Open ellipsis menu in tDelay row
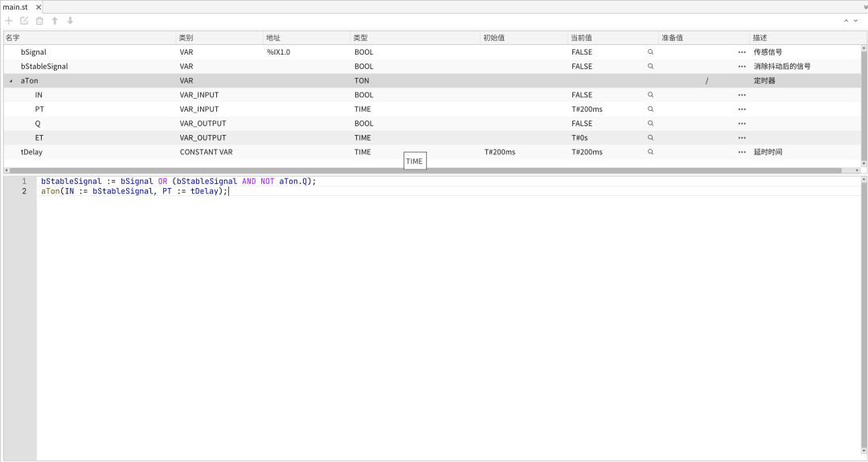Image resolution: width=868 pixels, height=462 pixels. click(x=742, y=152)
